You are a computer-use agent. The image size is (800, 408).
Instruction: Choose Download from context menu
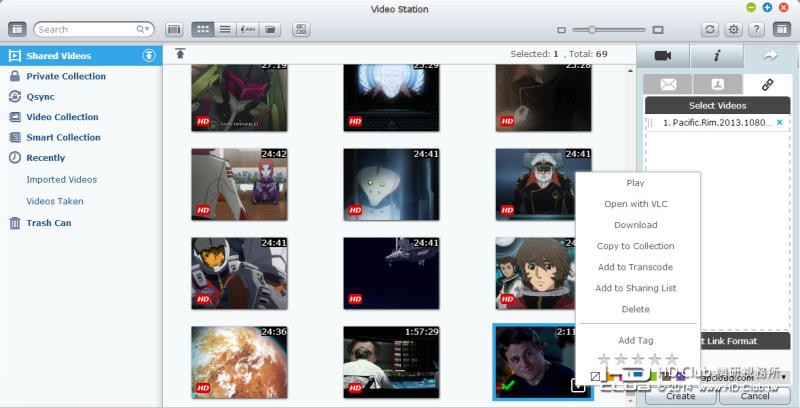click(636, 224)
